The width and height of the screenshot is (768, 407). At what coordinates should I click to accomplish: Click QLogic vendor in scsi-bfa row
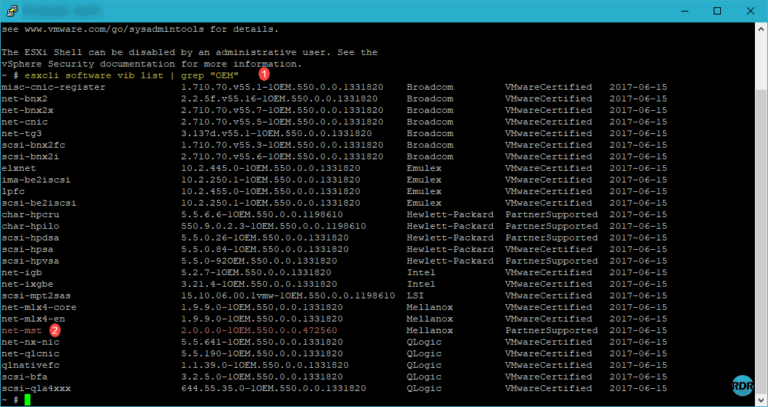pos(424,377)
